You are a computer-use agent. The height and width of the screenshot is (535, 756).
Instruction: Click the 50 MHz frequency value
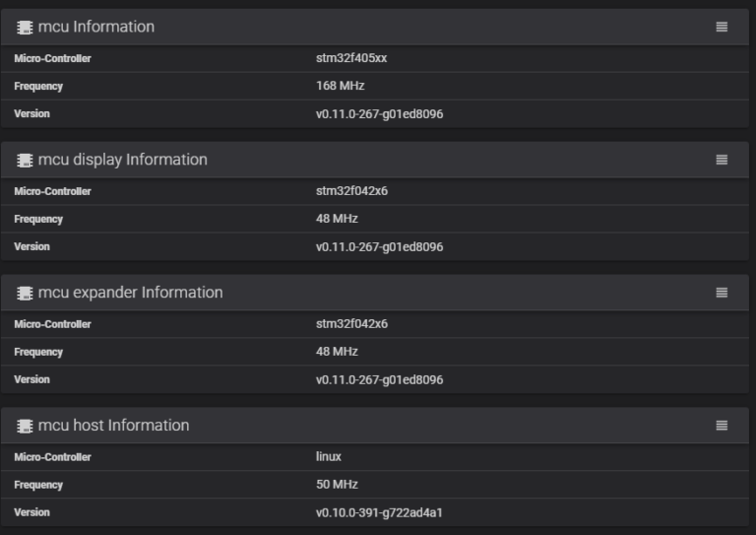[x=337, y=485]
